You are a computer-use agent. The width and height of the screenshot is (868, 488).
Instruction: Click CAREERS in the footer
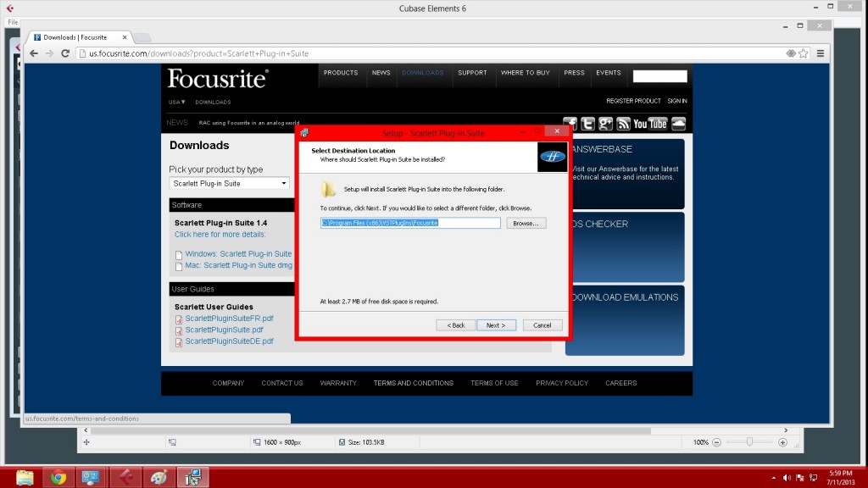[621, 383]
